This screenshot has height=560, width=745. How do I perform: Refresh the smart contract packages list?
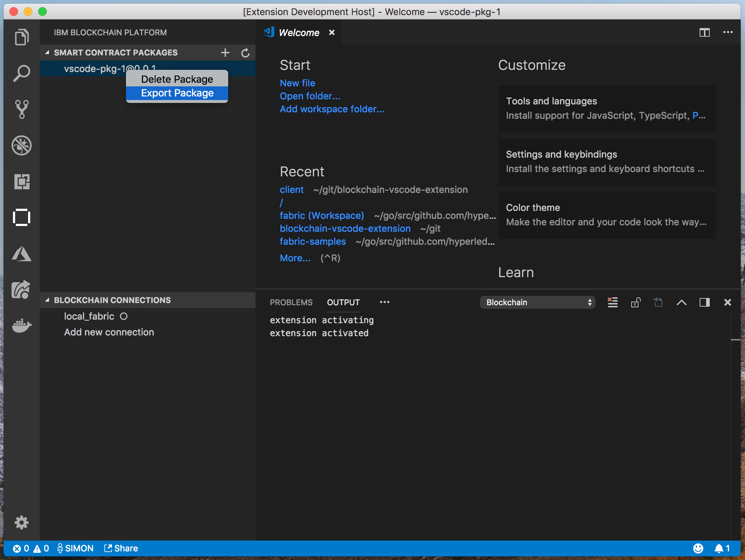(245, 53)
